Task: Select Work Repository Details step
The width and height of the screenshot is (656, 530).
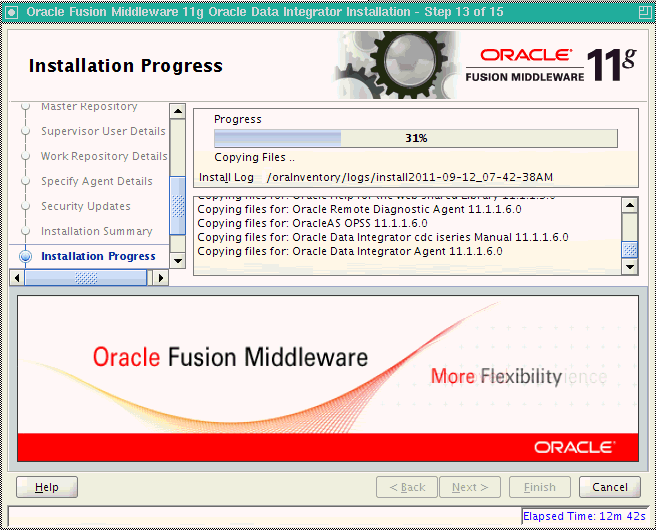Action: click(104, 156)
